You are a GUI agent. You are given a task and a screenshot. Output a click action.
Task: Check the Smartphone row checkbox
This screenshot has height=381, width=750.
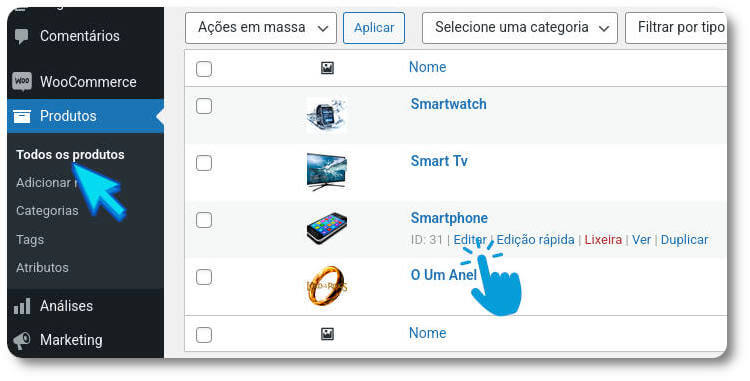point(204,220)
